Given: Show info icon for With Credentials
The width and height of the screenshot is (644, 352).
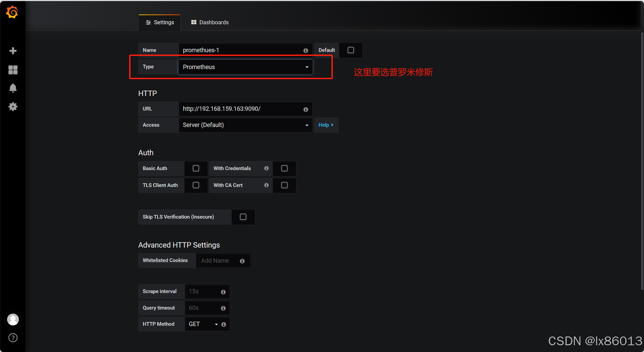Looking at the screenshot, I should (266, 168).
